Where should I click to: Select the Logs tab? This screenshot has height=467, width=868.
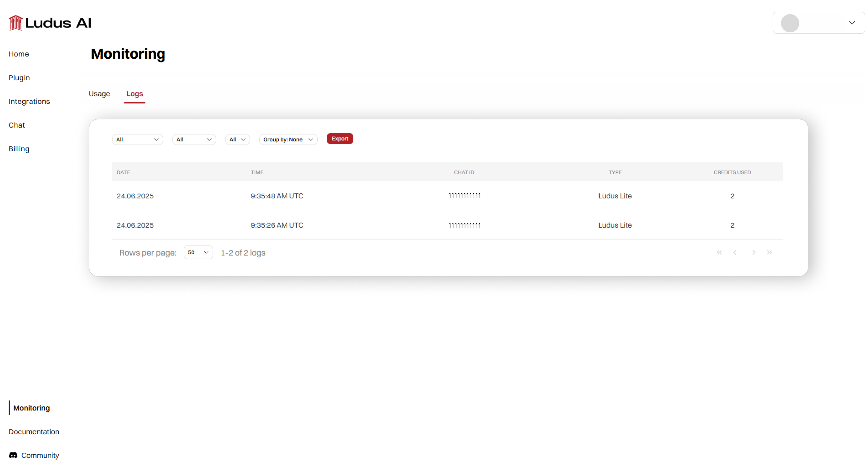pyautogui.click(x=135, y=94)
